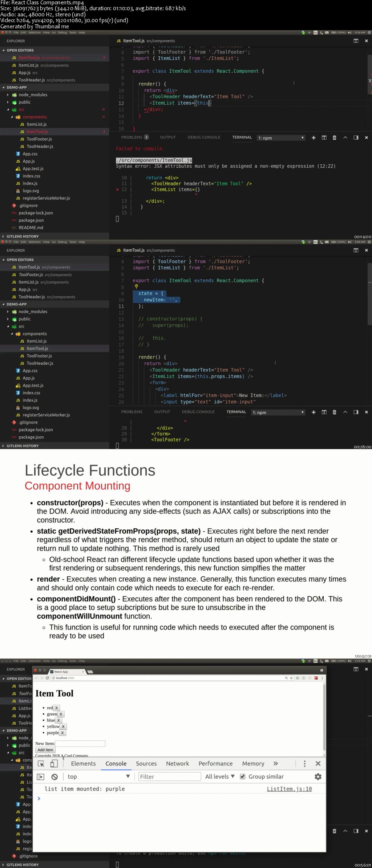
Task: Open the 1: npm terminal dropdown in 00:28:00 frame
Action: (278, 412)
